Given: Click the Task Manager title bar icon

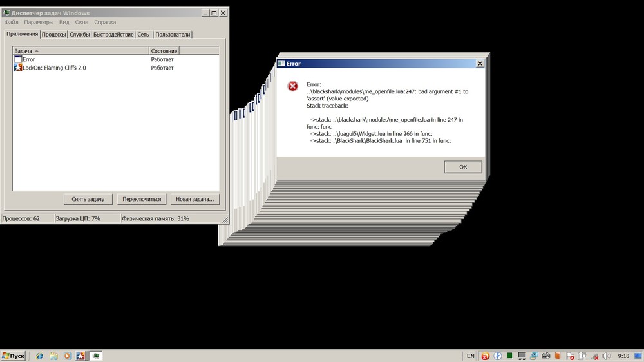Looking at the screenshot, I should click(6, 13).
